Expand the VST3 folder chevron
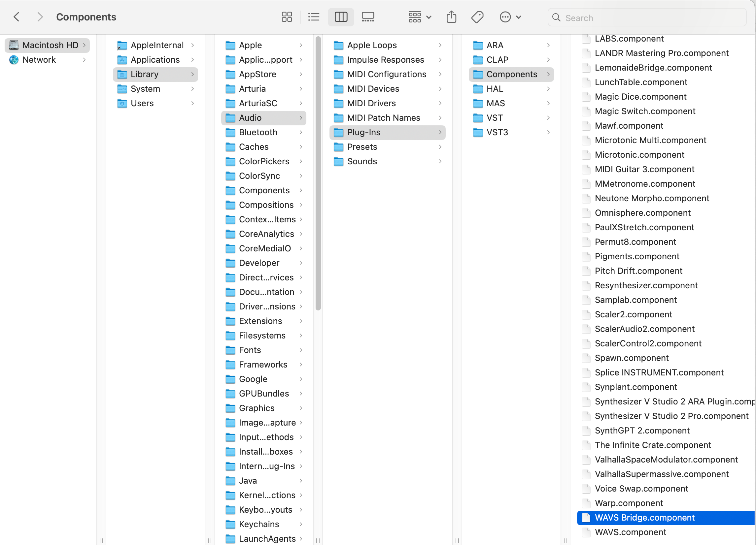This screenshot has height=545, width=756. pyautogui.click(x=548, y=132)
